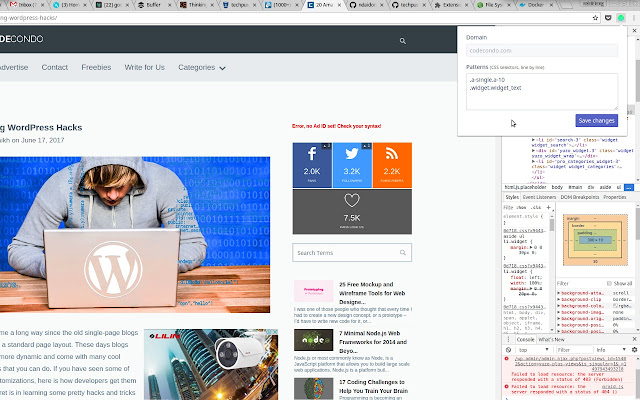This screenshot has width=640, height=400.
Task: Switch to the Styles tab
Action: point(512,197)
